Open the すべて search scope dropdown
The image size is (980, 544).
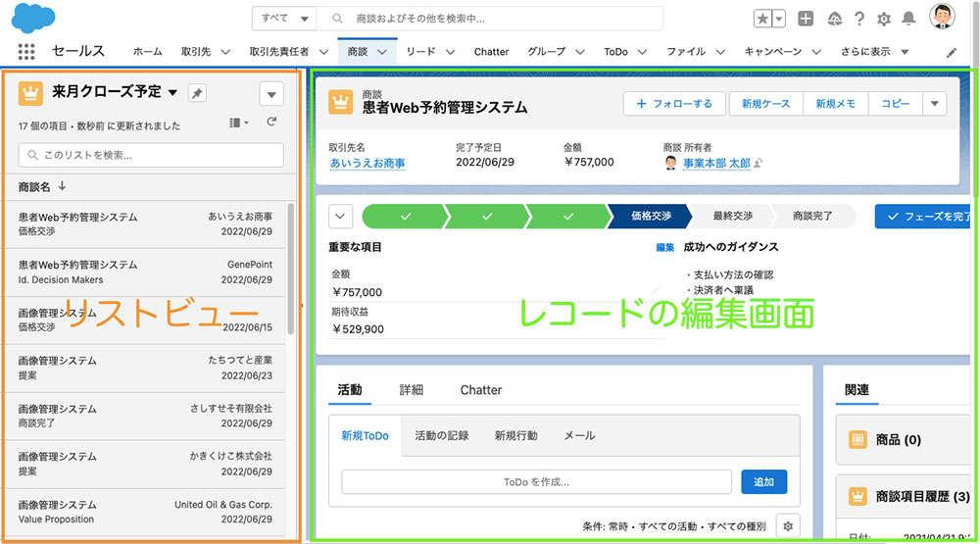click(x=284, y=19)
